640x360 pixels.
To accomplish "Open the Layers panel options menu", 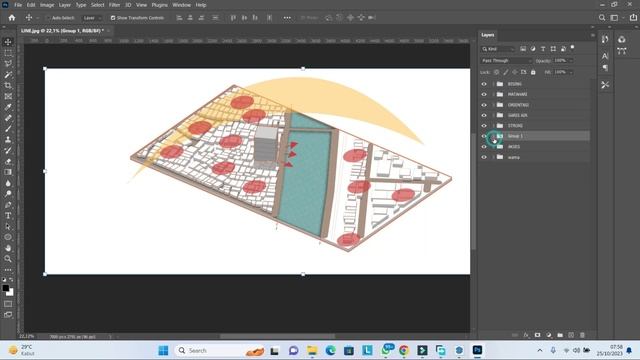I will (x=593, y=35).
